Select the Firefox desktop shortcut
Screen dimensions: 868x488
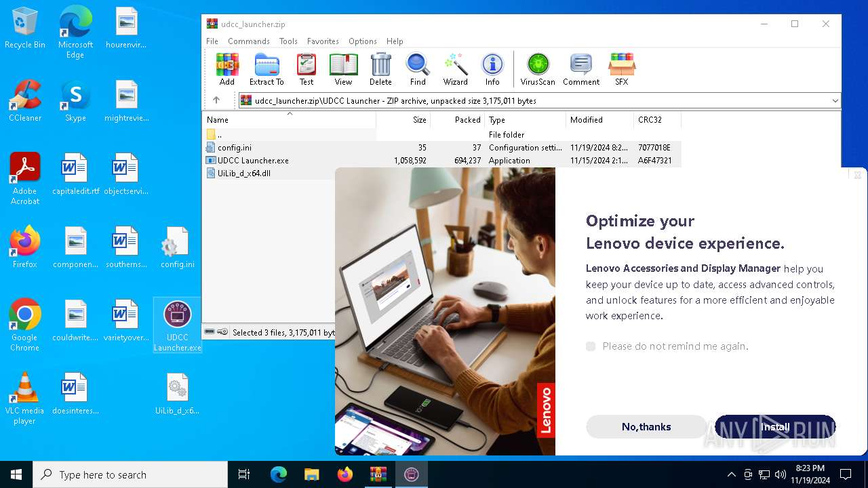[25, 248]
